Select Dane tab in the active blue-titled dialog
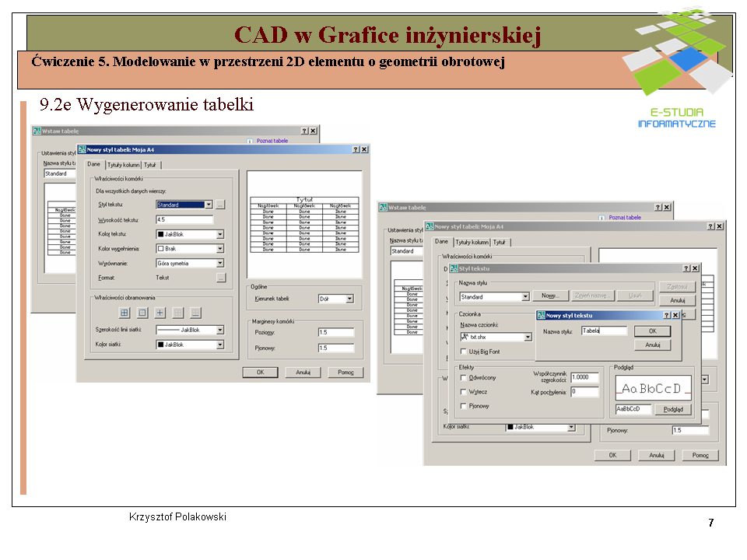This screenshot has width=747, height=560. tap(94, 164)
